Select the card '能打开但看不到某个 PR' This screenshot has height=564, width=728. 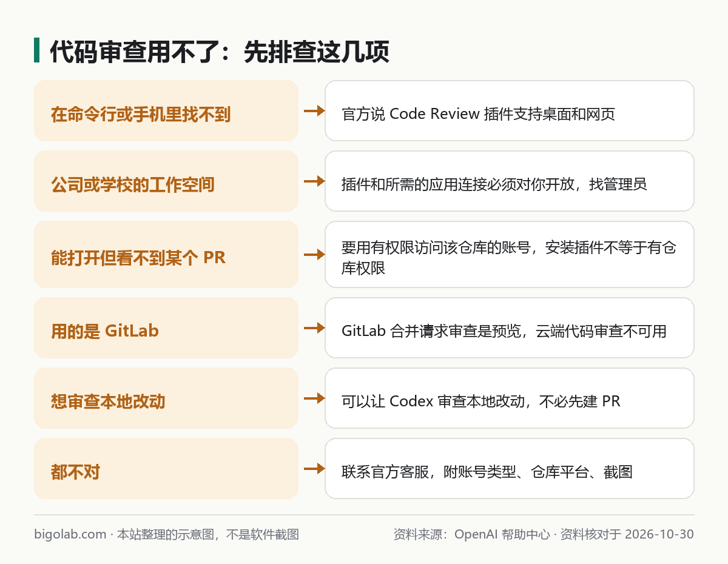[166, 255]
